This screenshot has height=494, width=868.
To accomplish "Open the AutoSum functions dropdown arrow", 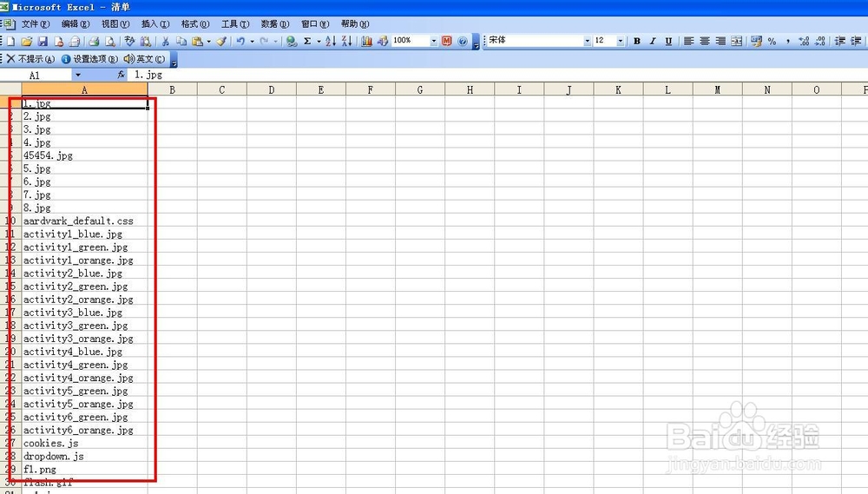I will point(319,41).
